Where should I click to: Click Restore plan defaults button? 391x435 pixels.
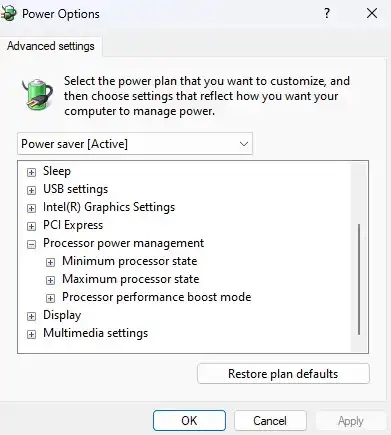tap(283, 374)
